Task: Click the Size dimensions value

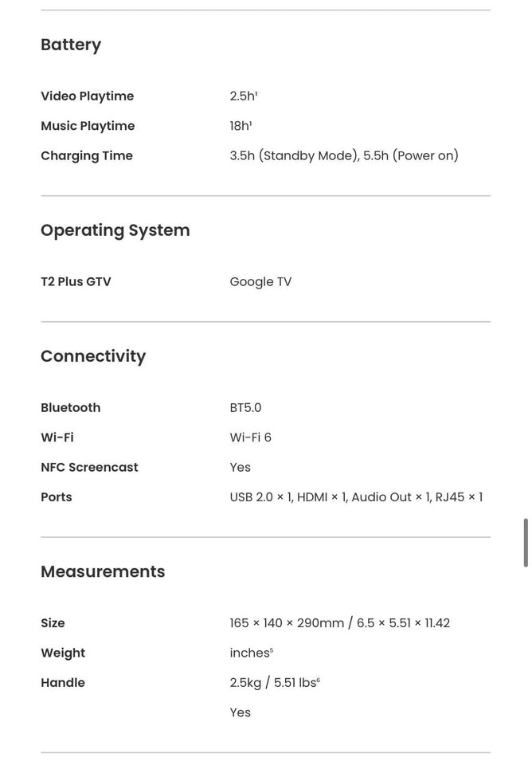Action: click(x=339, y=623)
